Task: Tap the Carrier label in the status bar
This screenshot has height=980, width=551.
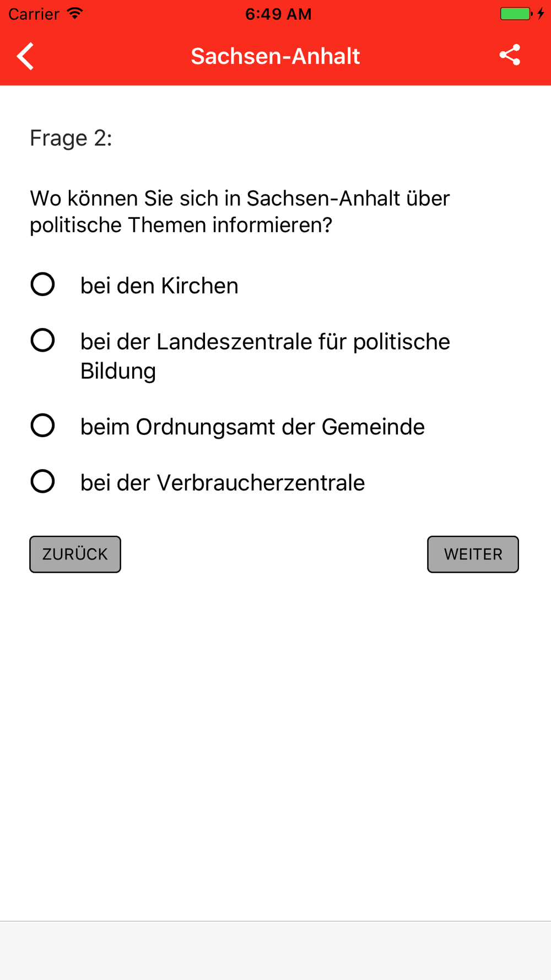Action: 34,14
